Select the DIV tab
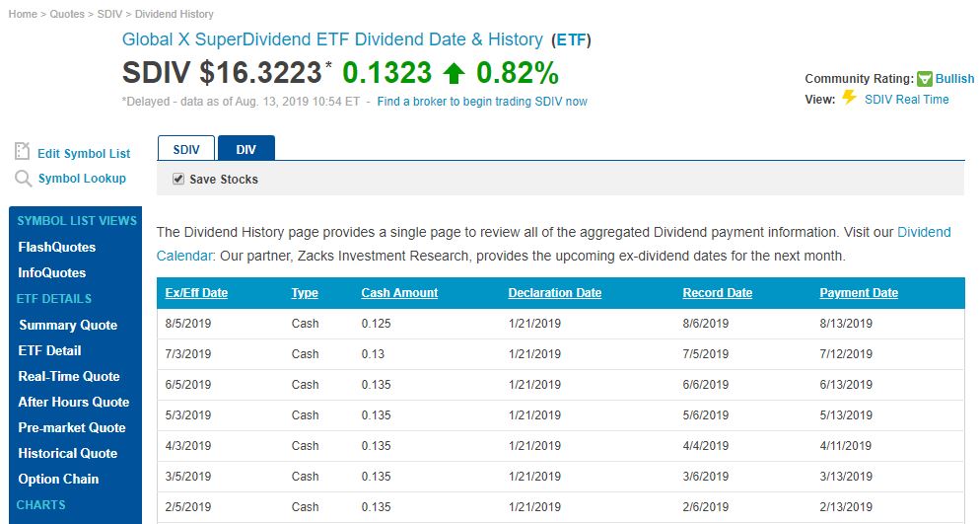Screen dimensions: 980x524 tap(246, 149)
